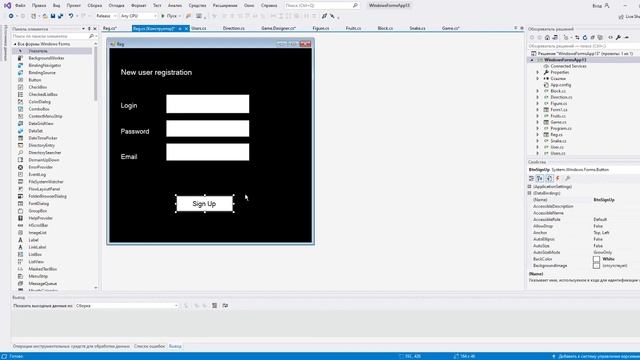640x360 pixels.
Task: Click the BackgroundImage empty swatch
Action: point(596,266)
